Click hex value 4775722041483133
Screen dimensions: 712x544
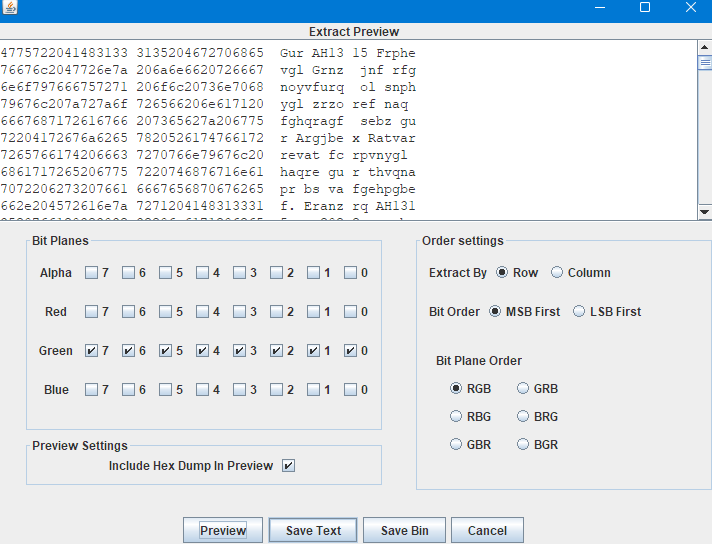pyautogui.click(x=64, y=53)
